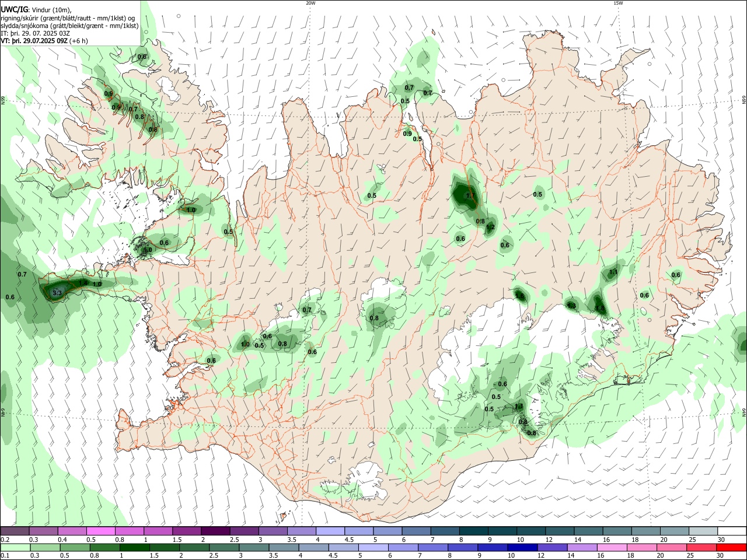Choose the violet swatch labeled 12 in rain legend
747x560 pixels.
pos(552,547)
